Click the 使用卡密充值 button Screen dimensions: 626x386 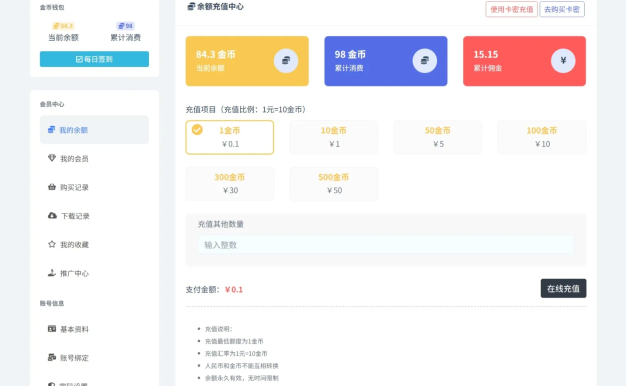tap(511, 9)
